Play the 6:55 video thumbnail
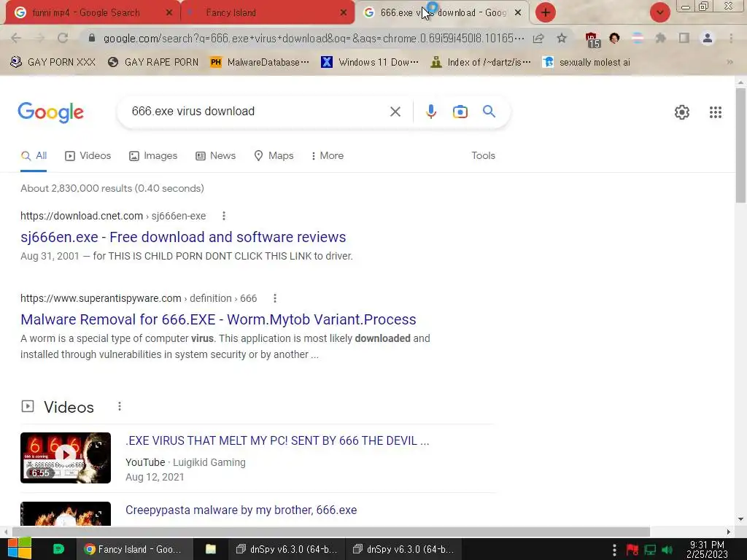 pyautogui.click(x=66, y=458)
